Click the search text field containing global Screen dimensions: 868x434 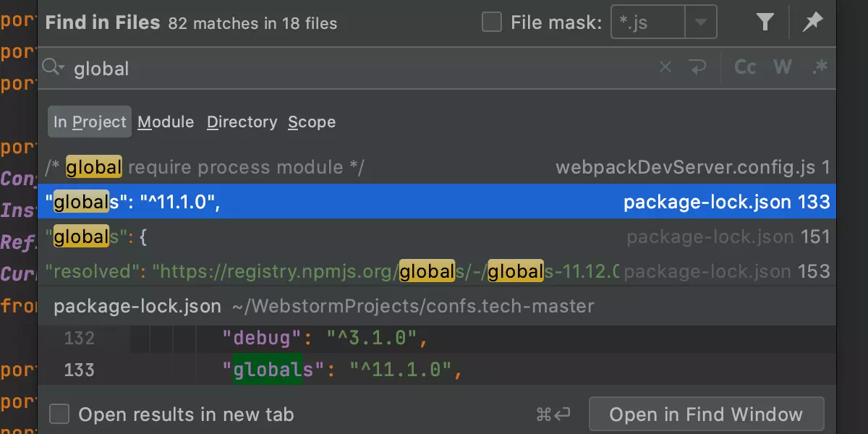(362, 68)
